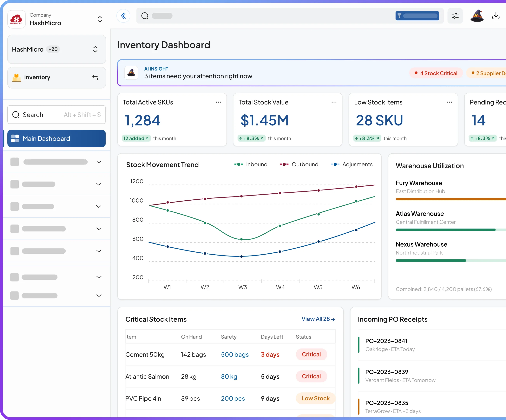Viewport: 506px width, 420px height.
Task: Click Atlas Warehouse utilization bar
Action: pos(451,230)
